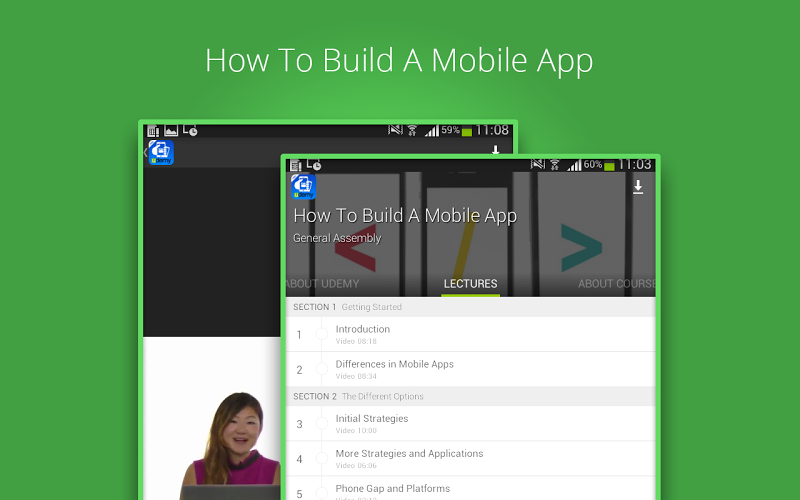Open lecture 5 Phone Gap and Platforms
This screenshot has height=500, width=800.
pyautogui.click(x=470, y=489)
